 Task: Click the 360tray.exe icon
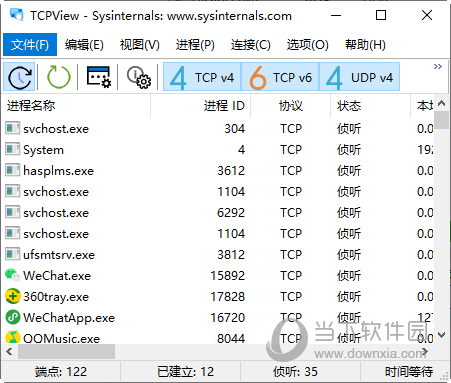tap(13, 296)
